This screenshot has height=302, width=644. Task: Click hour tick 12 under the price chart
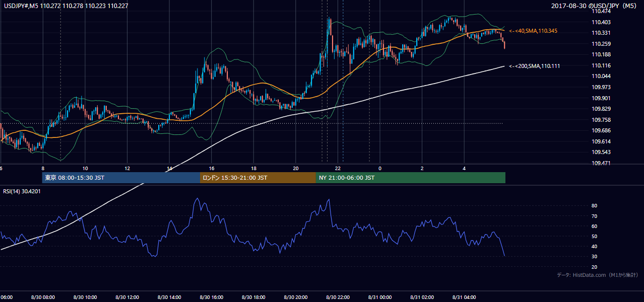127,168
